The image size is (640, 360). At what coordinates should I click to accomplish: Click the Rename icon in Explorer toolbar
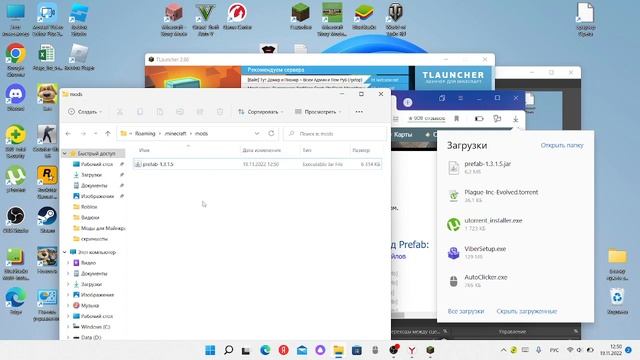pyautogui.click(x=180, y=112)
